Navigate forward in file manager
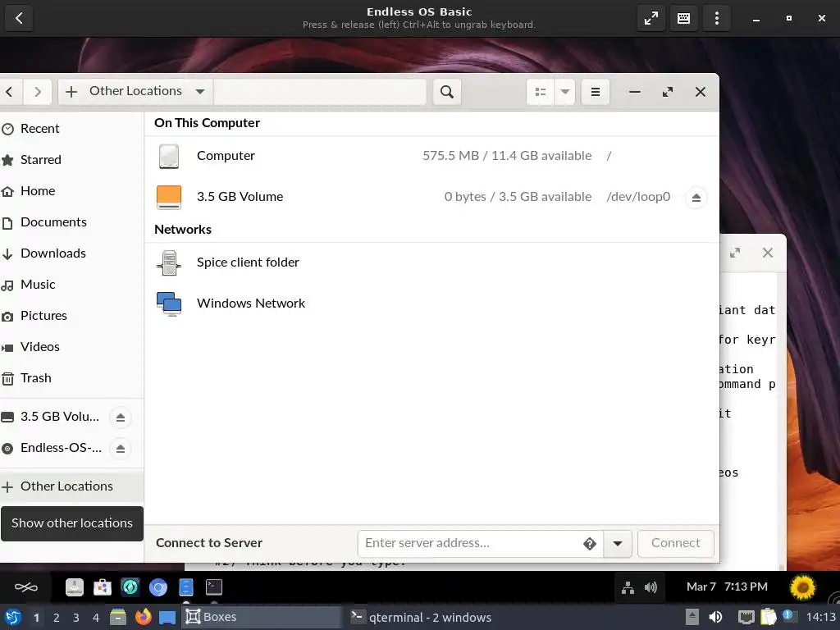 (x=38, y=92)
